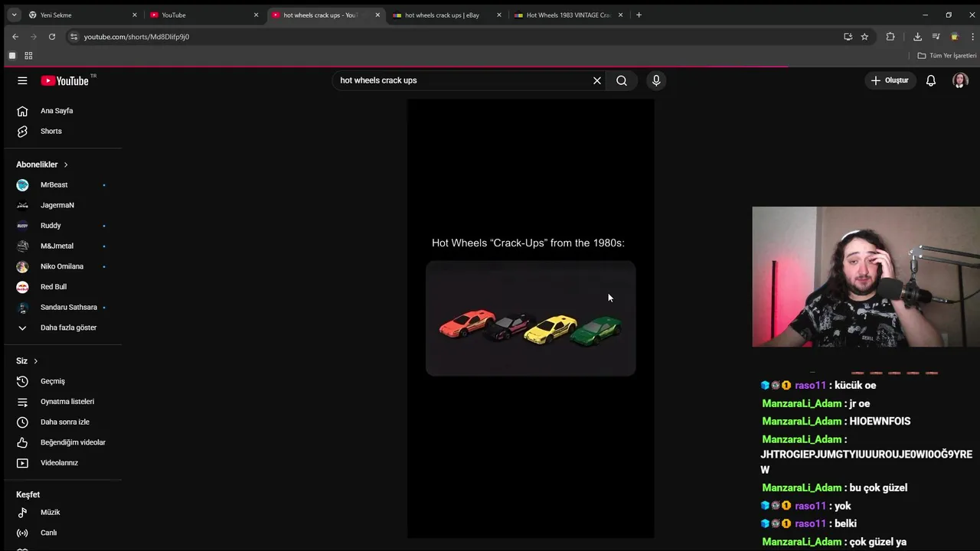Expand Abonelikler section
Viewport: 980px width, 551px height.
coord(42,165)
